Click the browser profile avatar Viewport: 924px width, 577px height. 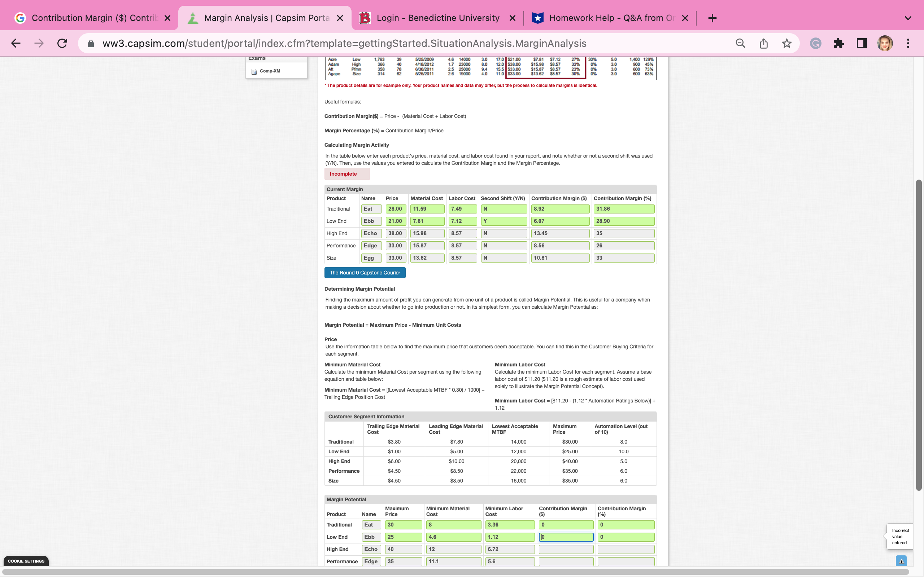[x=885, y=43]
